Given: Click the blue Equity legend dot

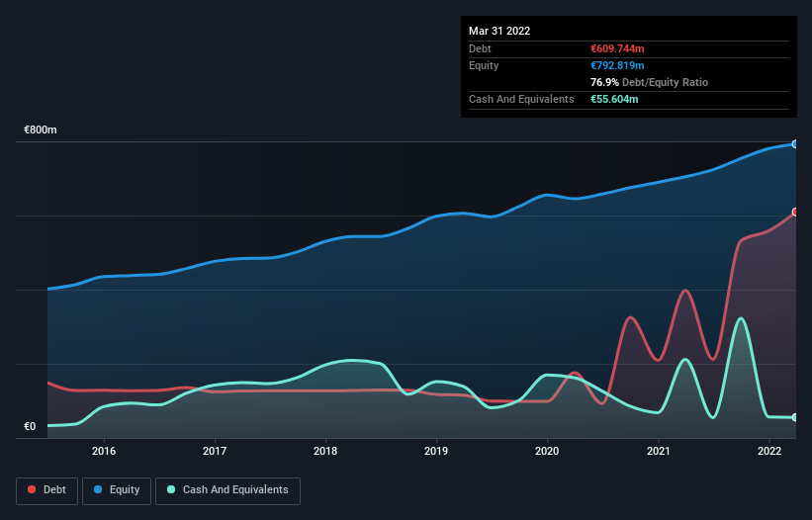Looking at the screenshot, I should 97,489.
